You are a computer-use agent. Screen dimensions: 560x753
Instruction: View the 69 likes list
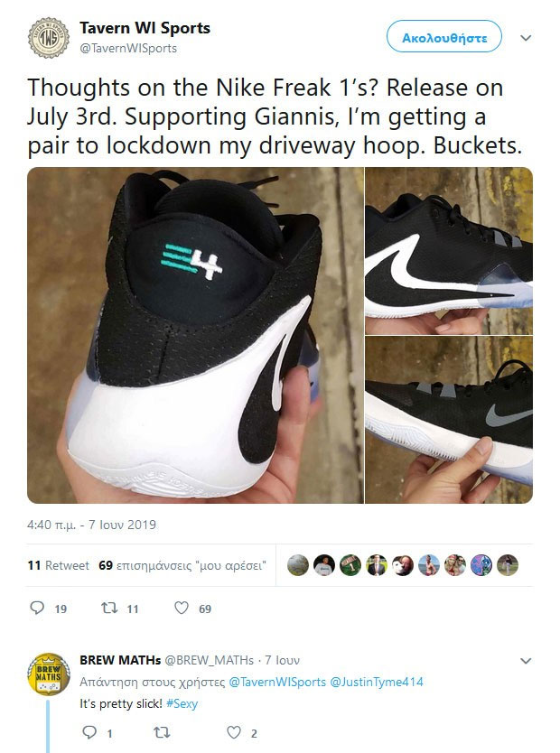(x=182, y=565)
